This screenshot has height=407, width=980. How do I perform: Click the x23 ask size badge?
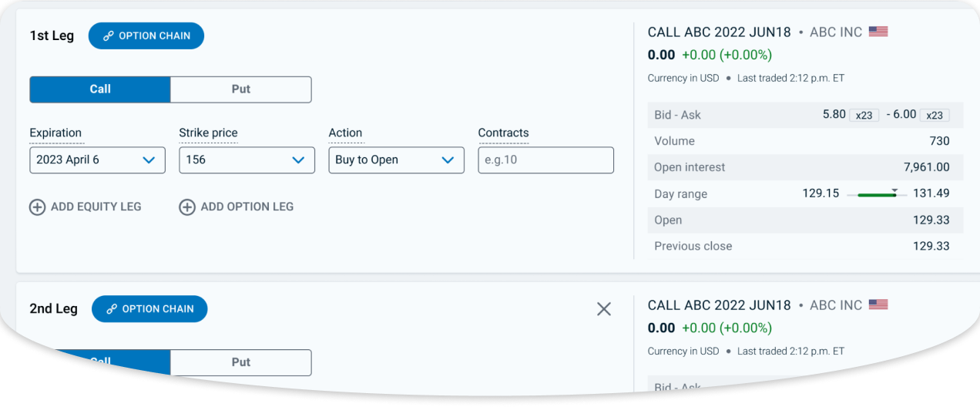click(935, 115)
